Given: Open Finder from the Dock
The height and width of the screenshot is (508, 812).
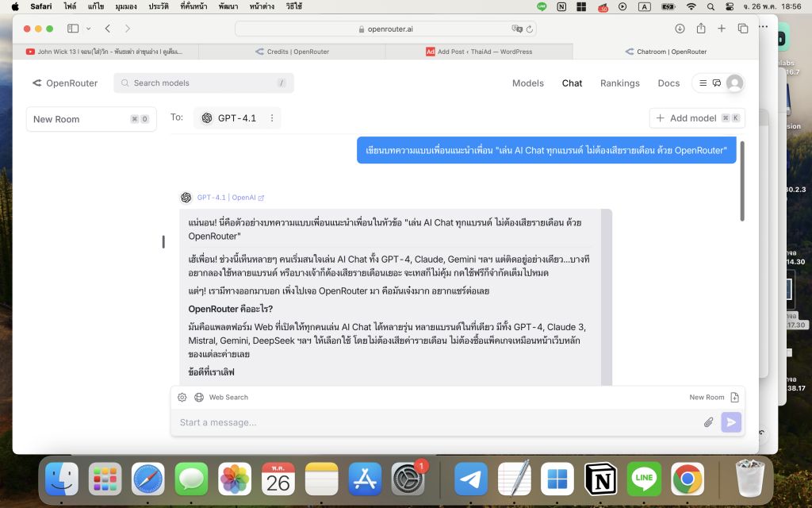Looking at the screenshot, I should click(62, 479).
